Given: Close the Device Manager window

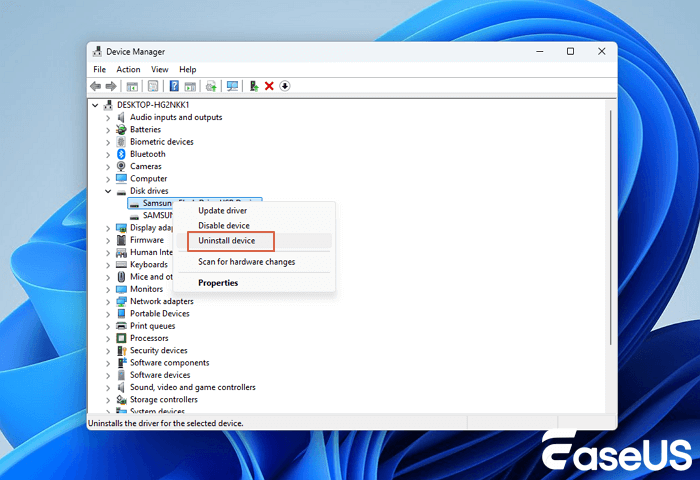Looking at the screenshot, I should tap(602, 51).
